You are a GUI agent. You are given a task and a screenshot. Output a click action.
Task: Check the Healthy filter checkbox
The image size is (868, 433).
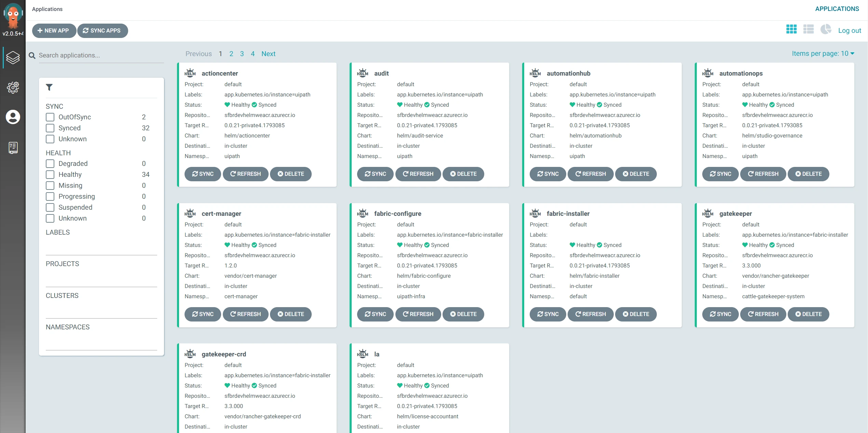tap(50, 175)
